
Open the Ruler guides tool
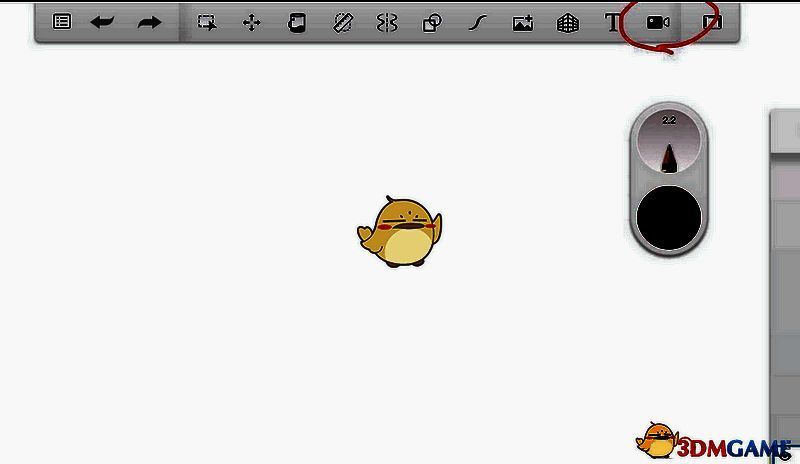(342, 22)
